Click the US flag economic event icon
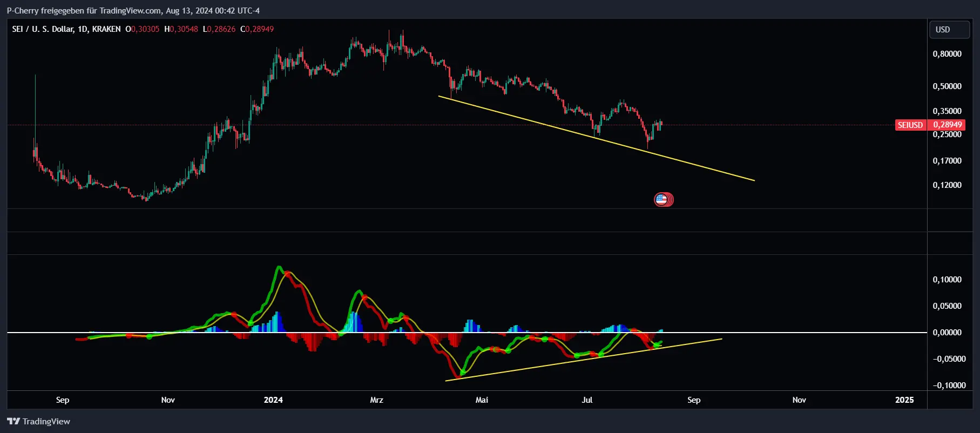 pos(662,200)
